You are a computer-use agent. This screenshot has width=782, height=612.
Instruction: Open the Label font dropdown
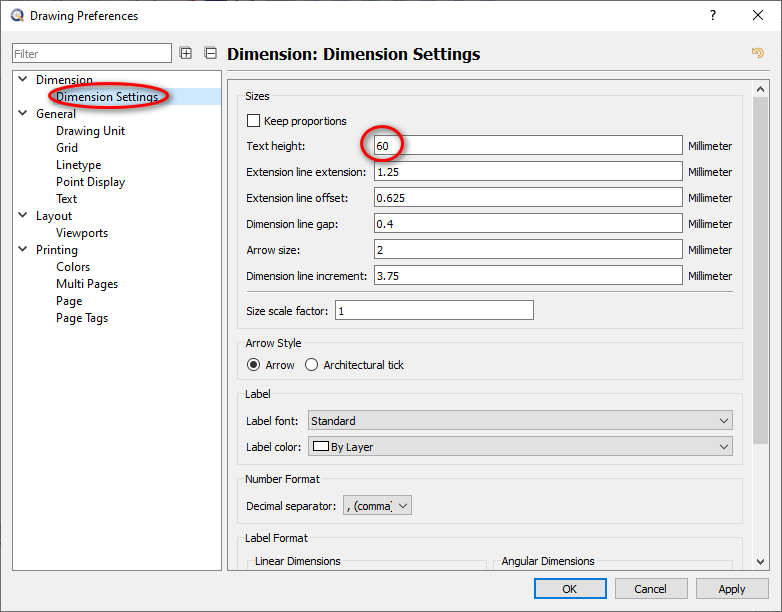pos(520,421)
